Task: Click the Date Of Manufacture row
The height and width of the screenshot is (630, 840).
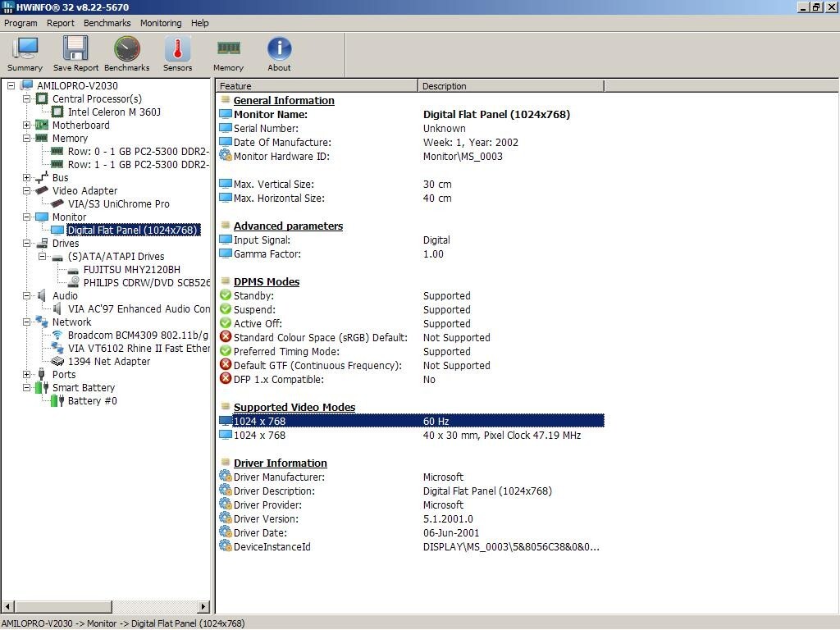Action: click(412, 143)
